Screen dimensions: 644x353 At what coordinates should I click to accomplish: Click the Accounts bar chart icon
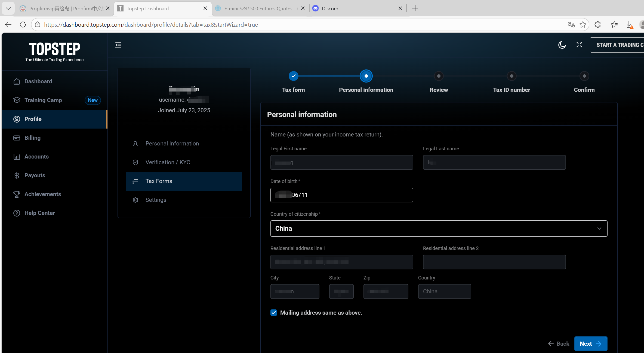(x=17, y=157)
